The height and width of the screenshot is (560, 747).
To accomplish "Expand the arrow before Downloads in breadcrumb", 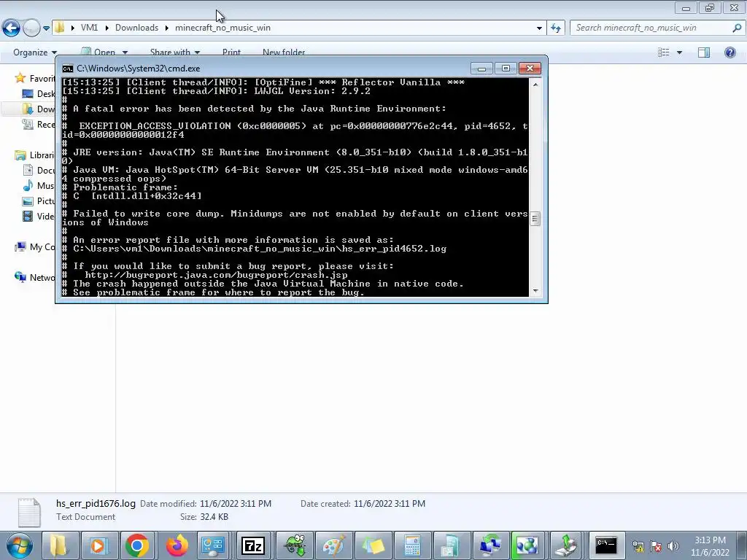I will tap(107, 28).
